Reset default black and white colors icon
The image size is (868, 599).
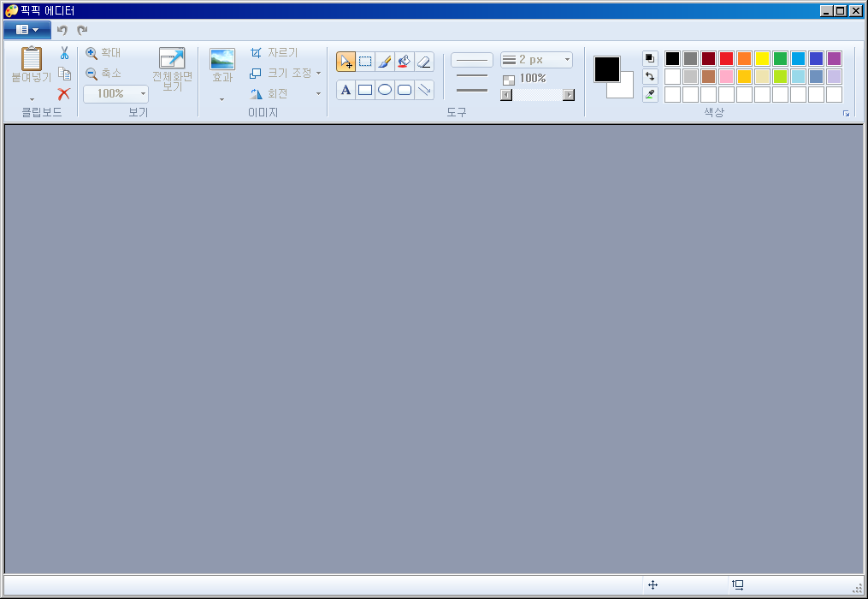tap(650, 58)
